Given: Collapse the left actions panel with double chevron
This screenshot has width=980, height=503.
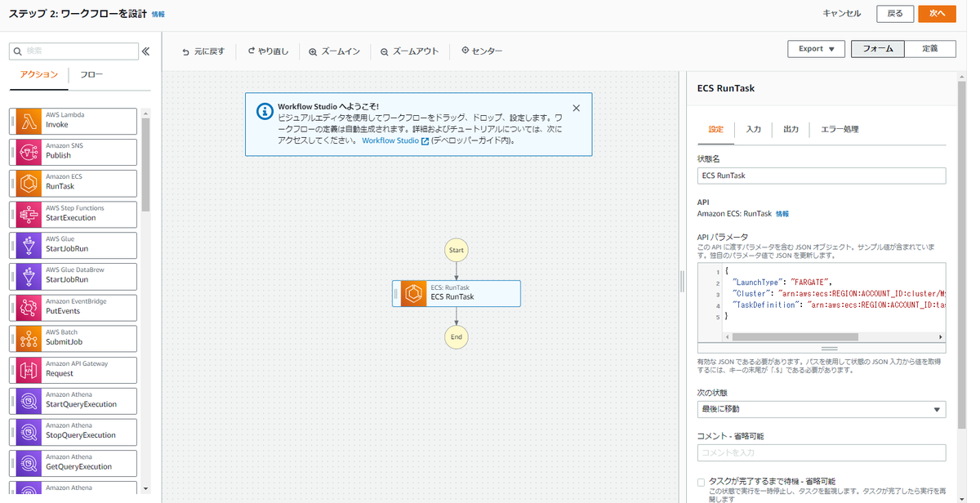Looking at the screenshot, I should tap(146, 51).
